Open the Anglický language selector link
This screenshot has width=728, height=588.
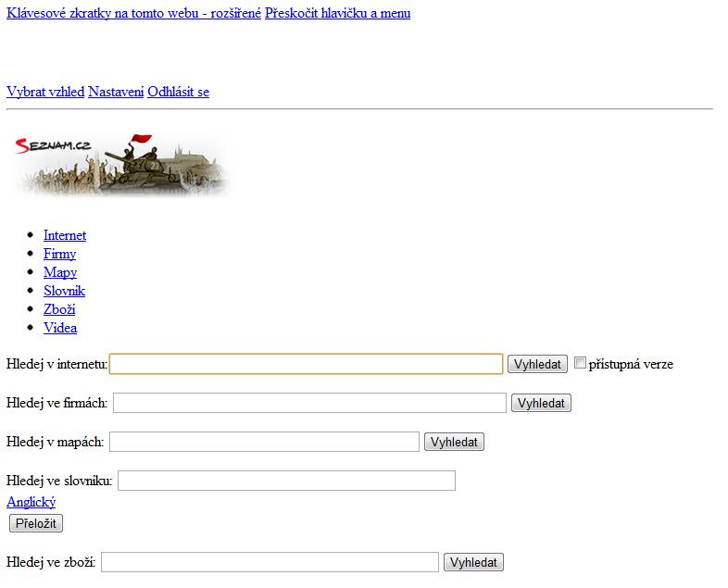[x=31, y=502]
